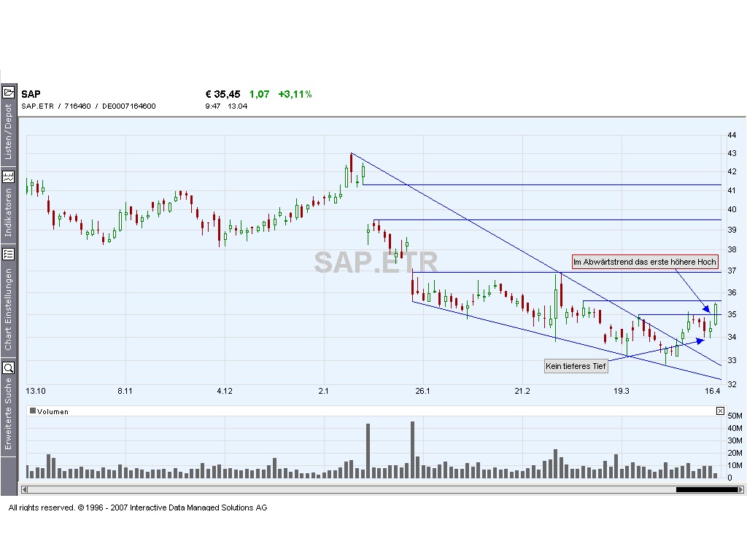Open the Indikatoren chart icon
This screenshot has height=560, width=747.
coord(9,176)
